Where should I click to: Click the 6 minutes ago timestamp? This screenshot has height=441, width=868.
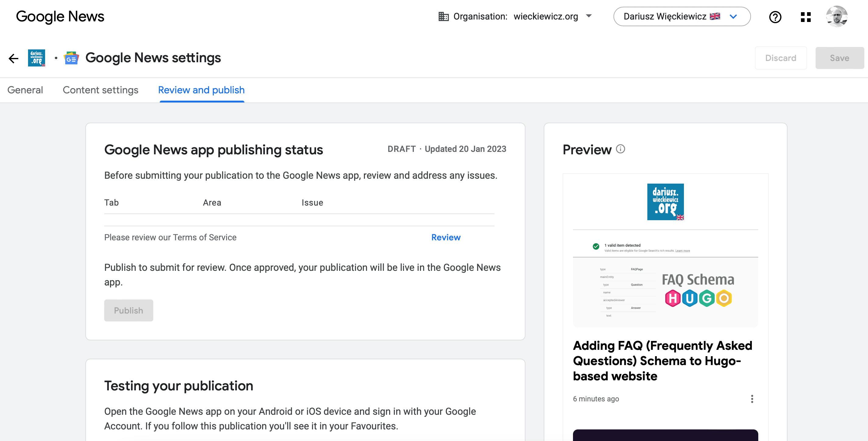(596, 399)
